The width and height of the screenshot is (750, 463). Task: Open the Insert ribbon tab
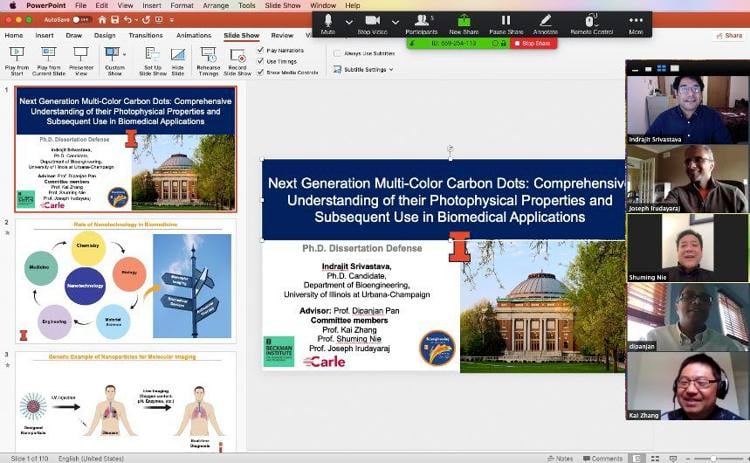click(44, 35)
